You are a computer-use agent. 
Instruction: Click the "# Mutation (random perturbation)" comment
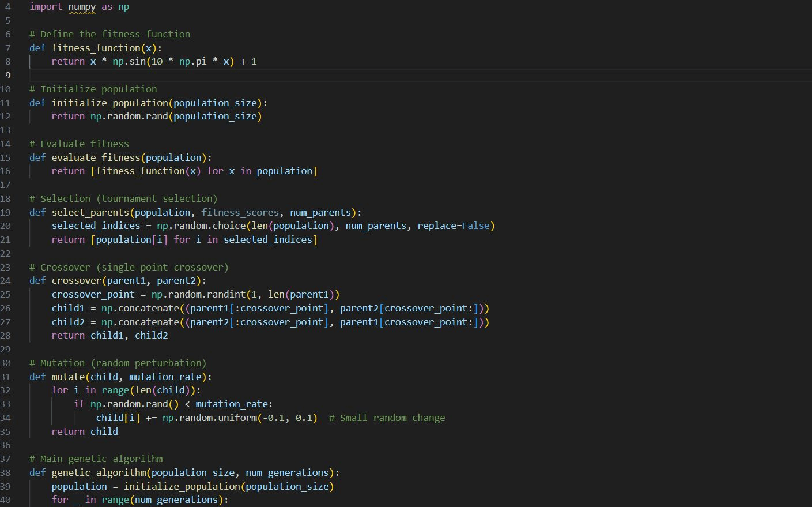click(x=118, y=363)
